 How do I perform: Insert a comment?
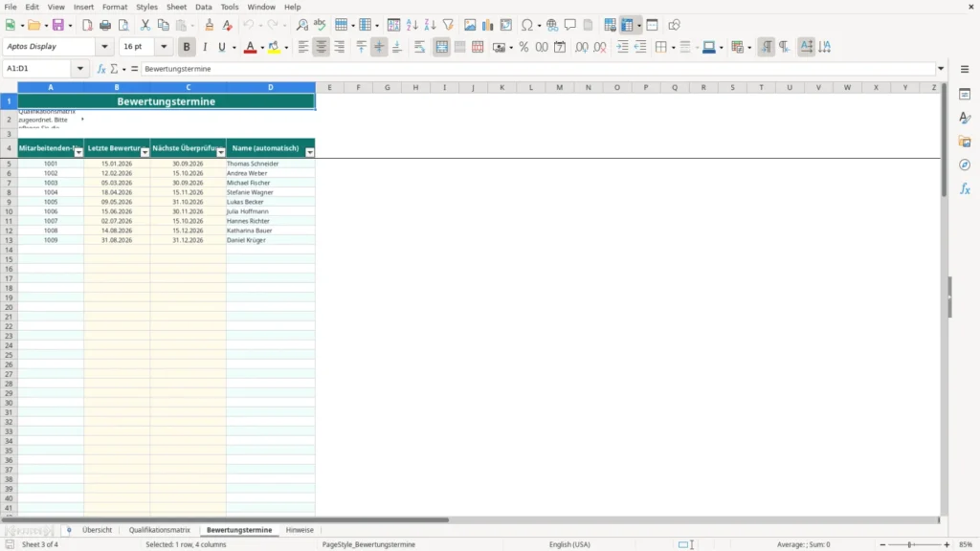tap(570, 25)
